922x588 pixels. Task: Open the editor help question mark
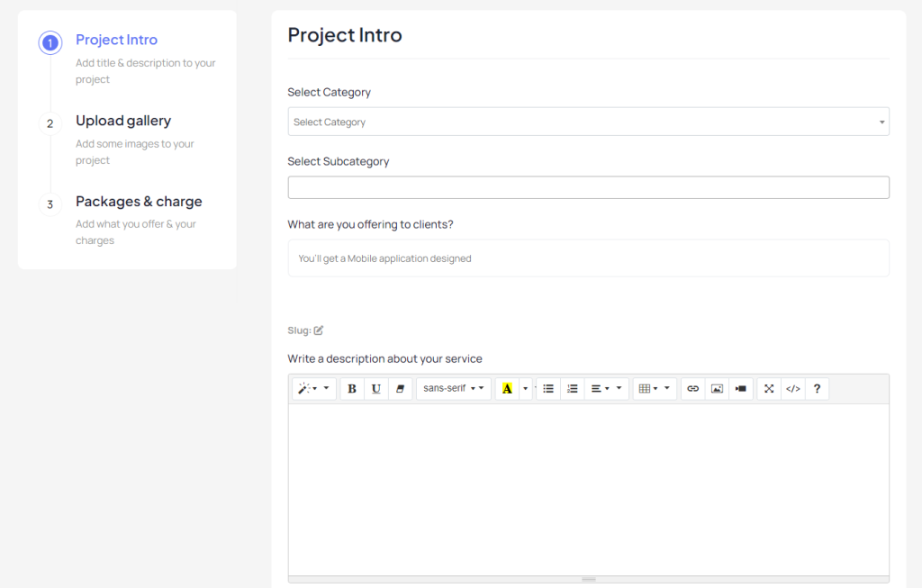click(x=817, y=389)
